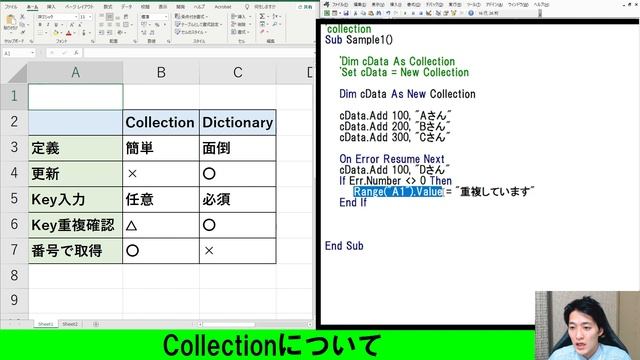
Task: Open the VBE Debug menu
Action: pyautogui.click(x=434, y=4)
